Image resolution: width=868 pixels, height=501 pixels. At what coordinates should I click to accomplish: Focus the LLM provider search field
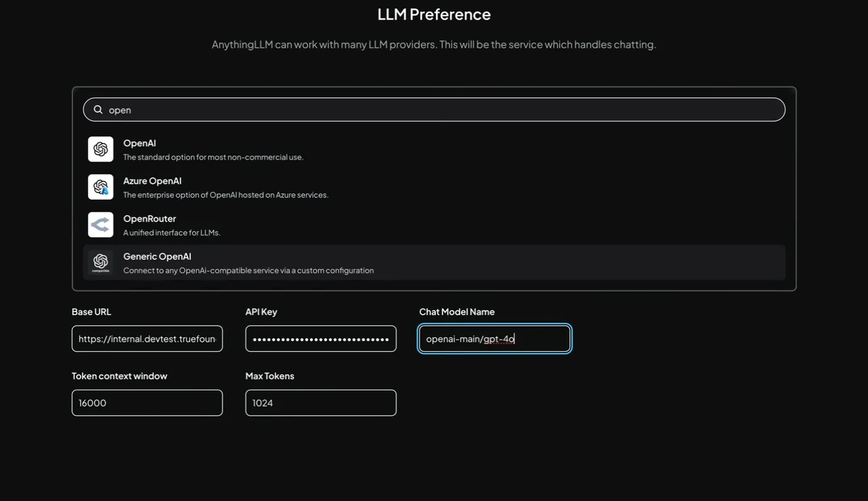pos(434,110)
